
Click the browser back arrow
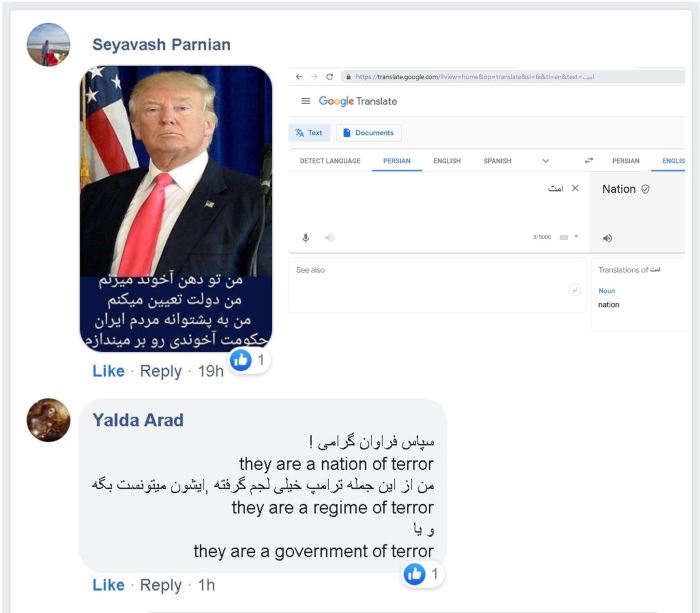[299, 77]
